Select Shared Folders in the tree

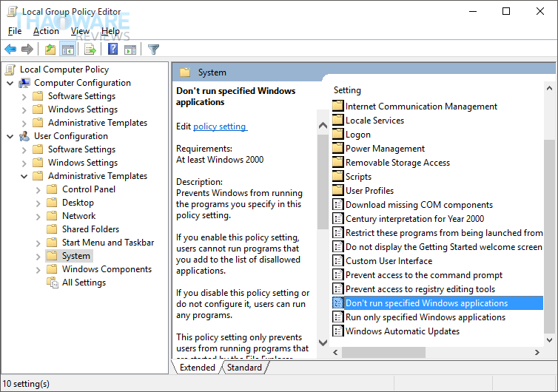point(91,229)
